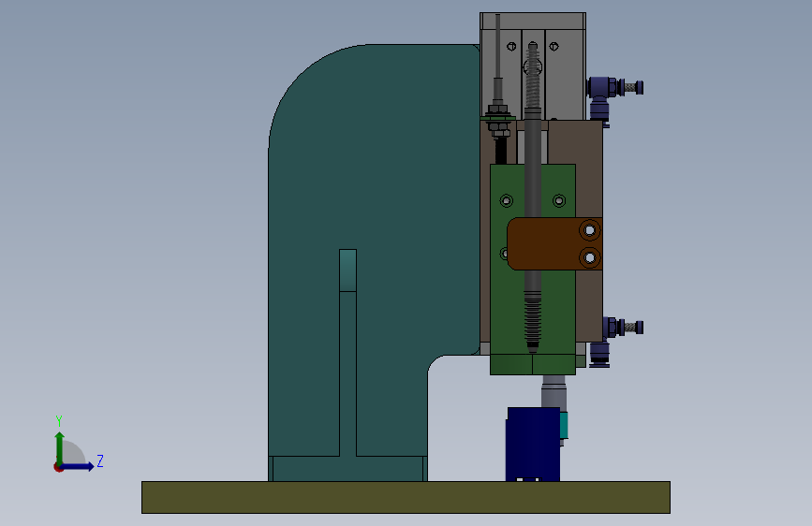Select the small teal part beside blue block
The image size is (812, 526).
[564, 426]
